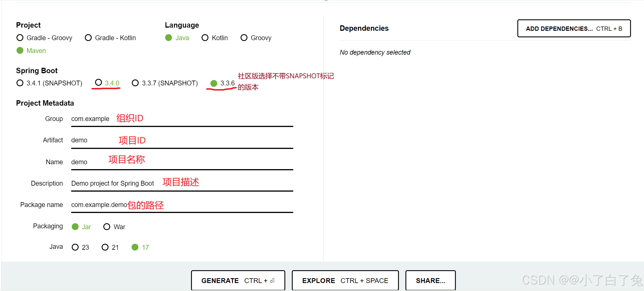Select Java version 21
Viewport: 644px width, 291px height.
tap(110, 247)
